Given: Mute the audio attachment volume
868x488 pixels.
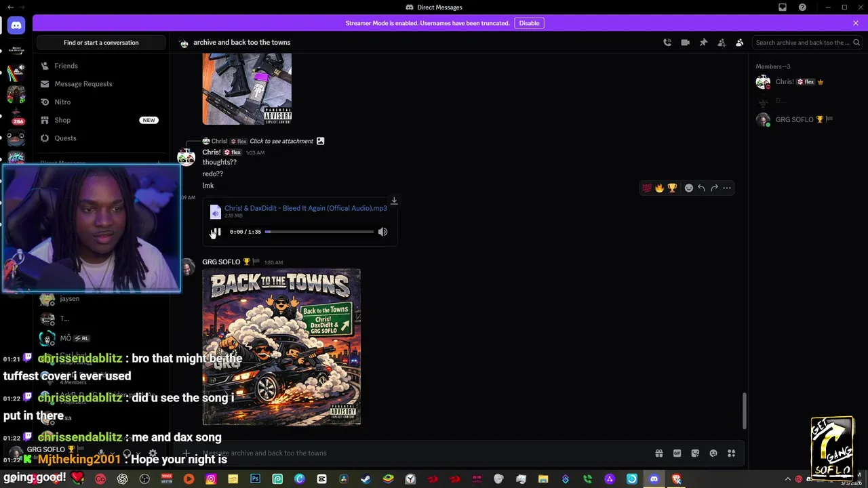Looking at the screenshot, I should point(383,232).
